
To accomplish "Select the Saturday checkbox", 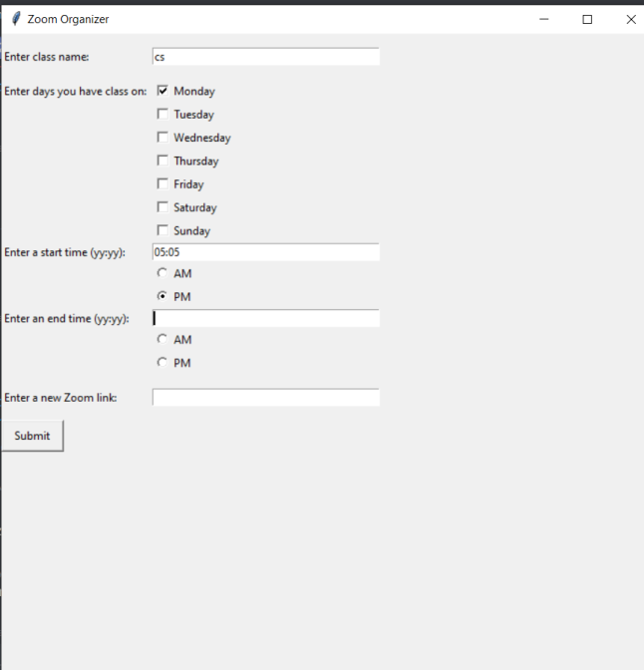I will pos(162,207).
